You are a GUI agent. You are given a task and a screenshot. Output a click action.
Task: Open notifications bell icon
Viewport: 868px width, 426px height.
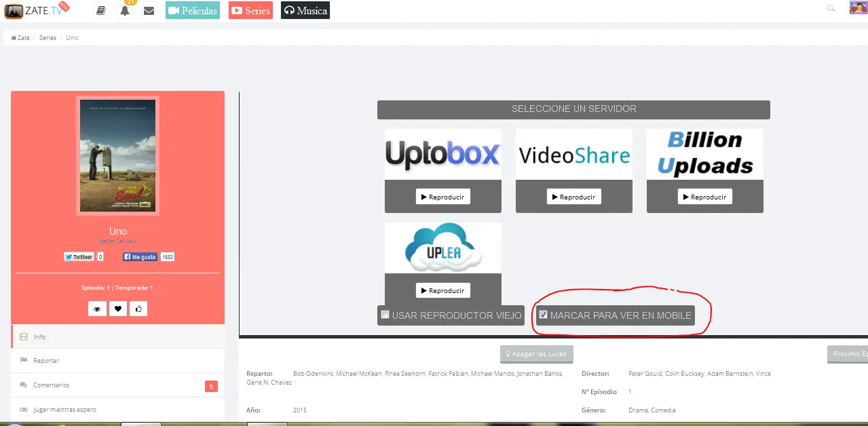(125, 10)
